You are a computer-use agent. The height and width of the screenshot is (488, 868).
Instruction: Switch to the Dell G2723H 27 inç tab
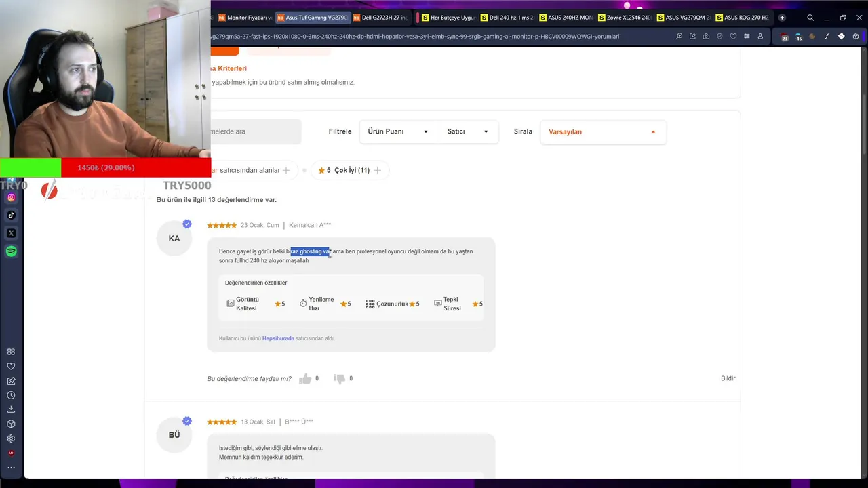380,18
